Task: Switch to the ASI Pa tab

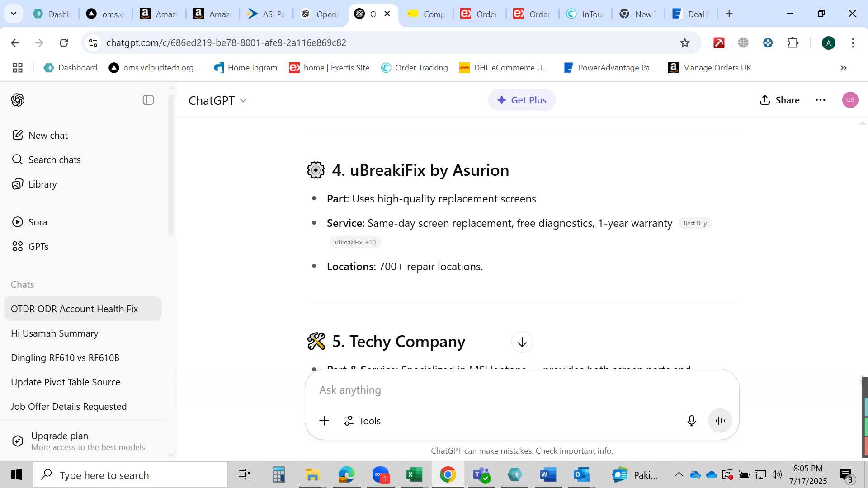Action: (x=266, y=14)
